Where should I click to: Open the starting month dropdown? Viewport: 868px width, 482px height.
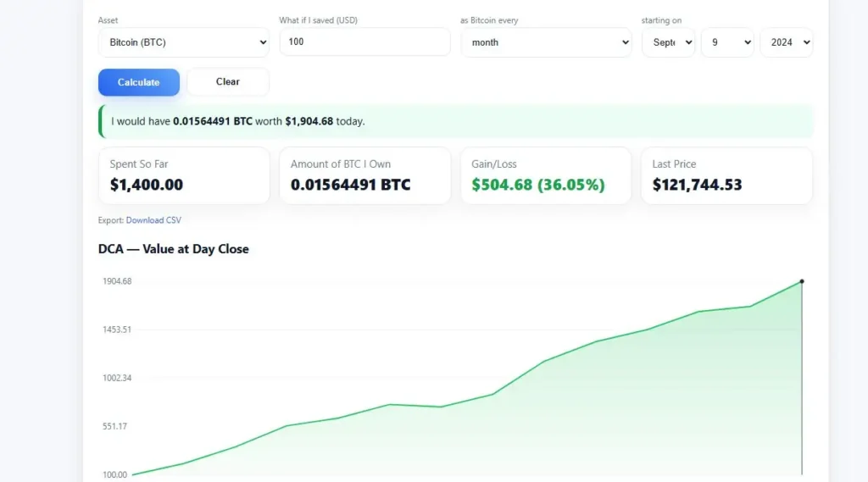point(668,42)
